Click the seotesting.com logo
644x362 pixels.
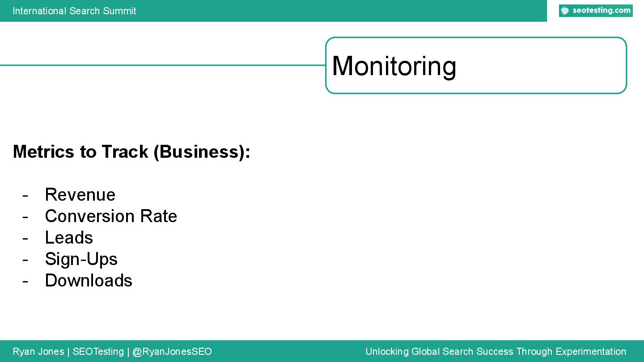coord(596,11)
